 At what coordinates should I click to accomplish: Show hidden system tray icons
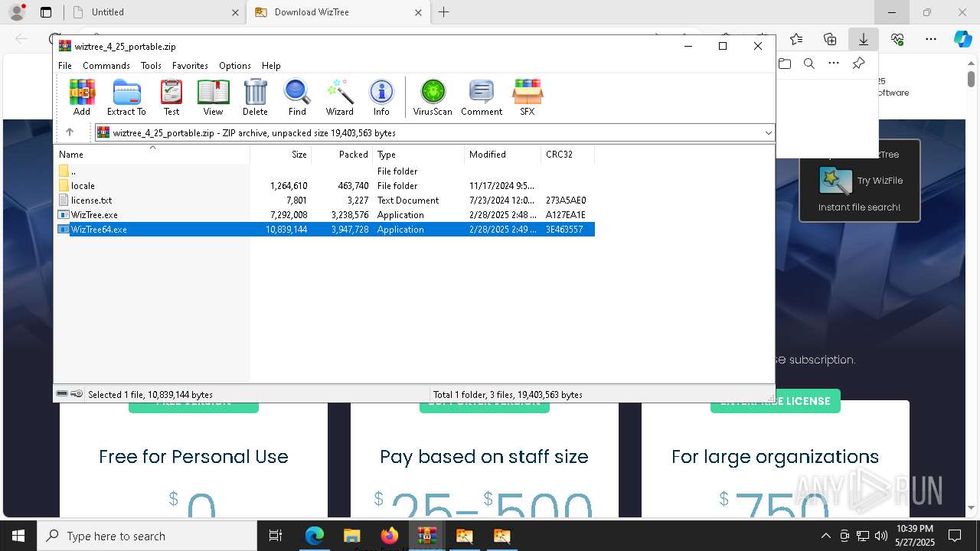(x=825, y=536)
